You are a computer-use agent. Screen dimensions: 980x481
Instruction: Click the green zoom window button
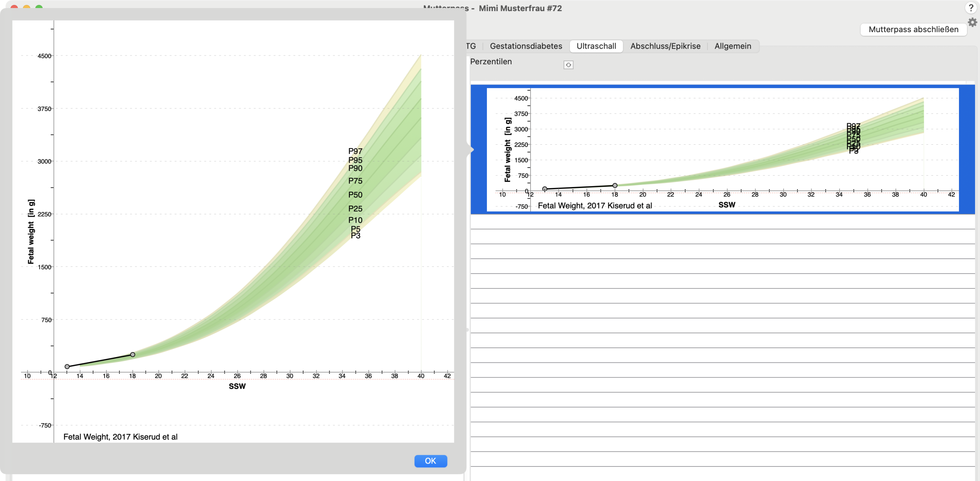(39, 7)
